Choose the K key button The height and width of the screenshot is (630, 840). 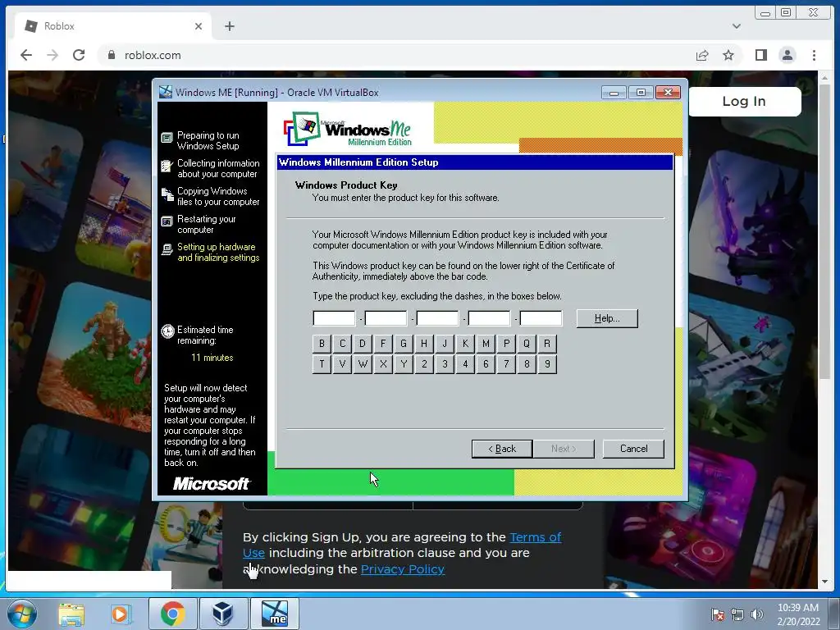pyautogui.click(x=465, y=344)
